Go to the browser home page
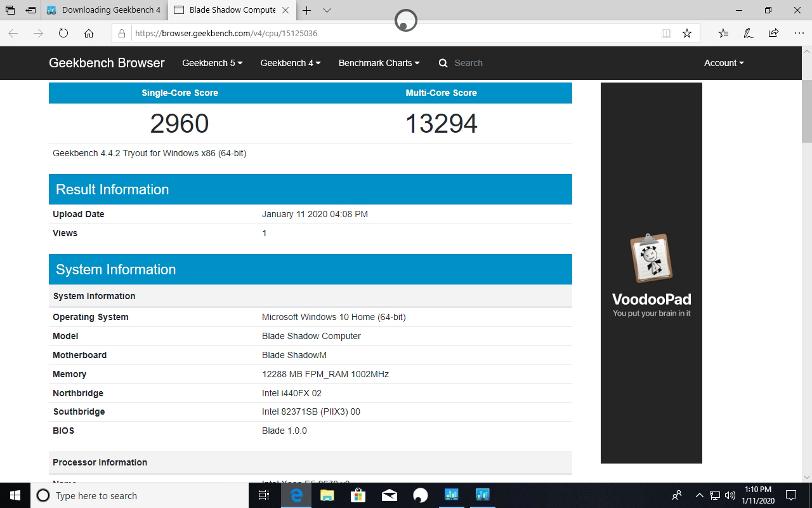 pos(89,33)
